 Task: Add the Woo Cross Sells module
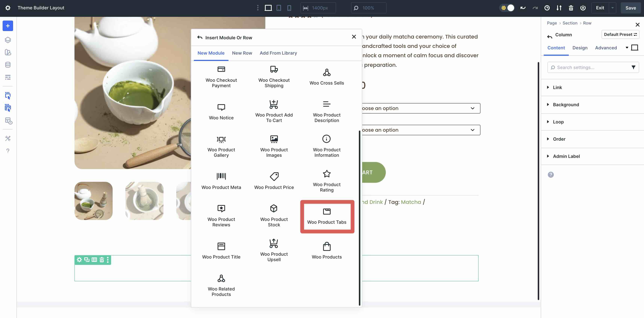[326, 76]
